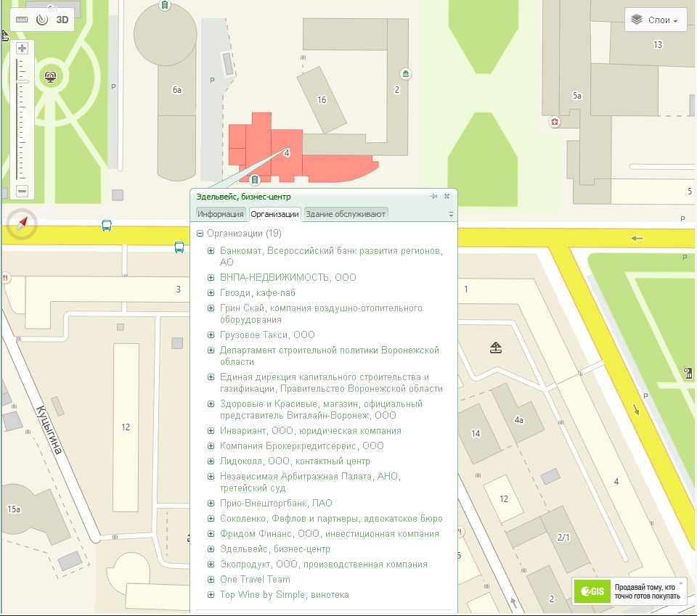697x616 pixels.
Task: Open the Лидоколл, ООО, контактный центр link
Action: 295,461
